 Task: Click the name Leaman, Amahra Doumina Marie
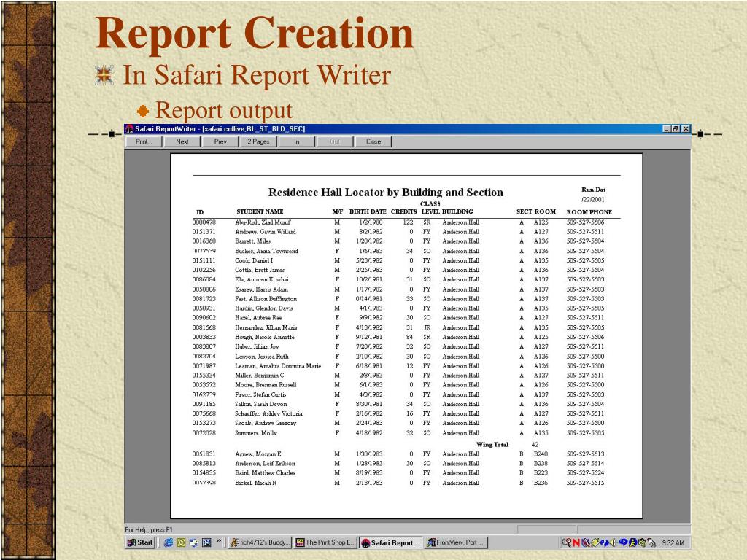coord(278,366)
